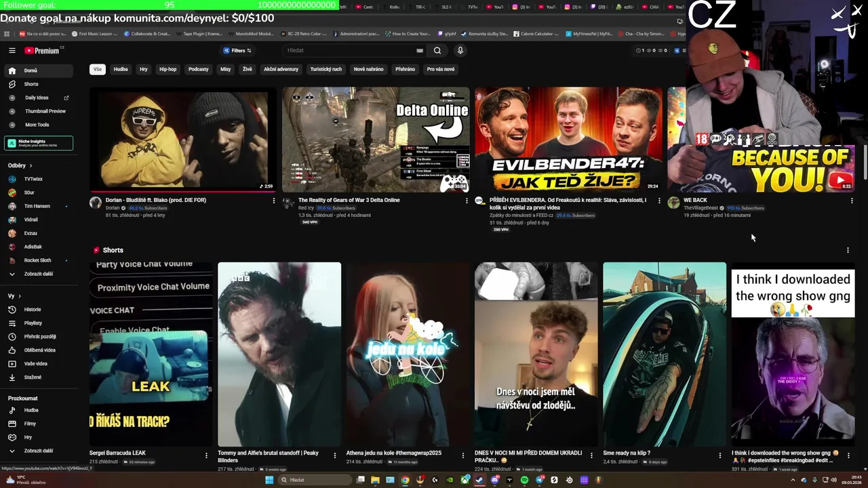Open Athena jedu na kole short
Screen dimensions: 868x488
(408, 354)
